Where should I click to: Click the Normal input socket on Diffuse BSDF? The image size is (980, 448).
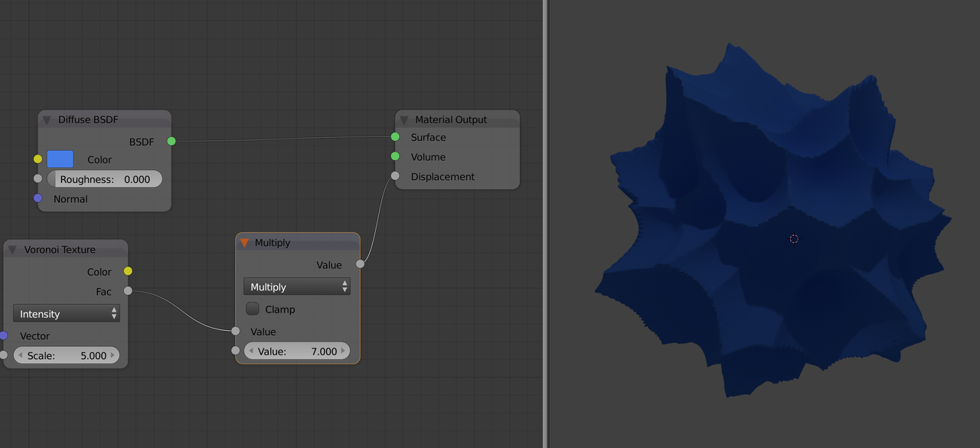coord(38,198)
